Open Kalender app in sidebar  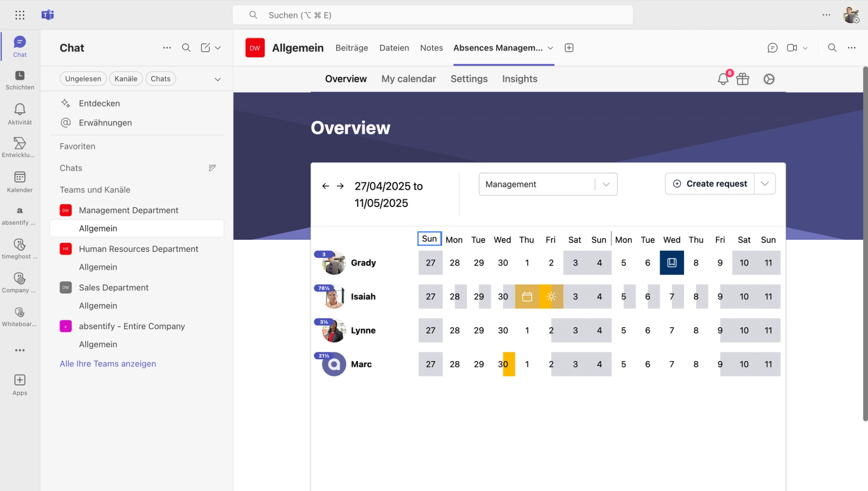[19, 181]
